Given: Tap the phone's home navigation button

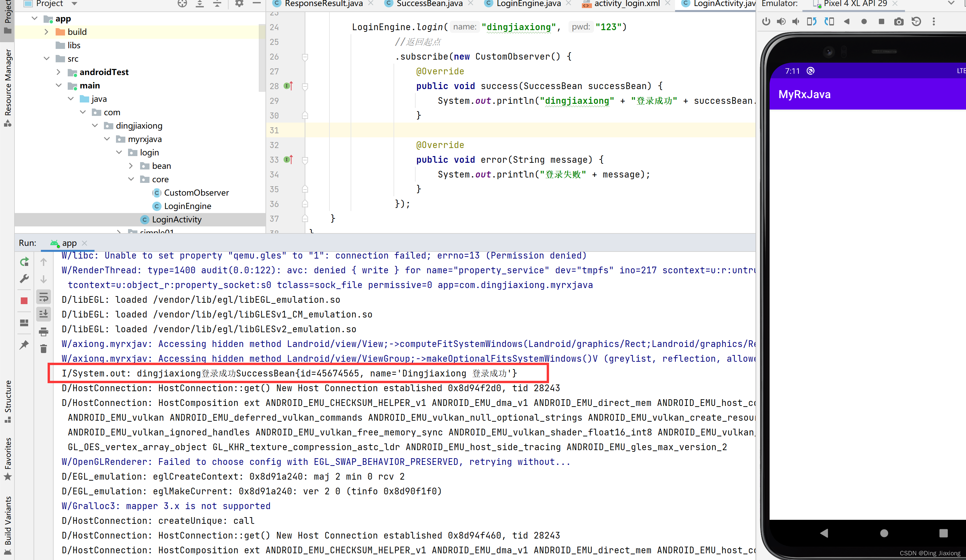Looking at the screenshot, I should click(x=884, y=533).
